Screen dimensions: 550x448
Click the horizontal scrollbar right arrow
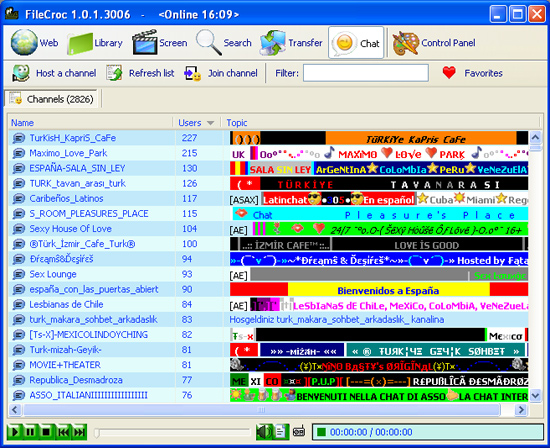(x=521, y=409)
